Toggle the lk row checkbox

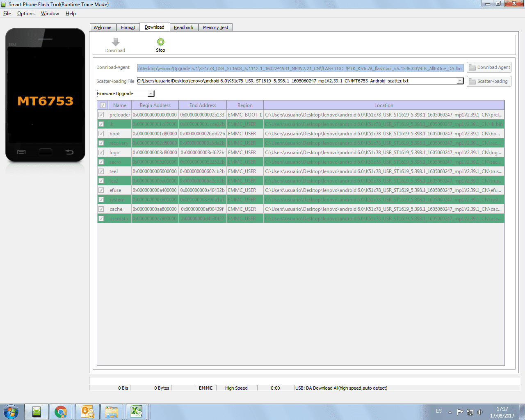[101, 124]
